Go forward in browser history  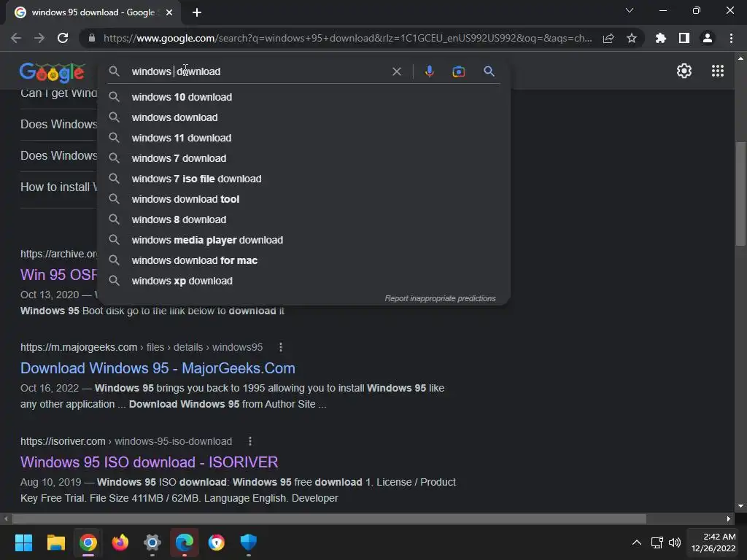[39, 38]
